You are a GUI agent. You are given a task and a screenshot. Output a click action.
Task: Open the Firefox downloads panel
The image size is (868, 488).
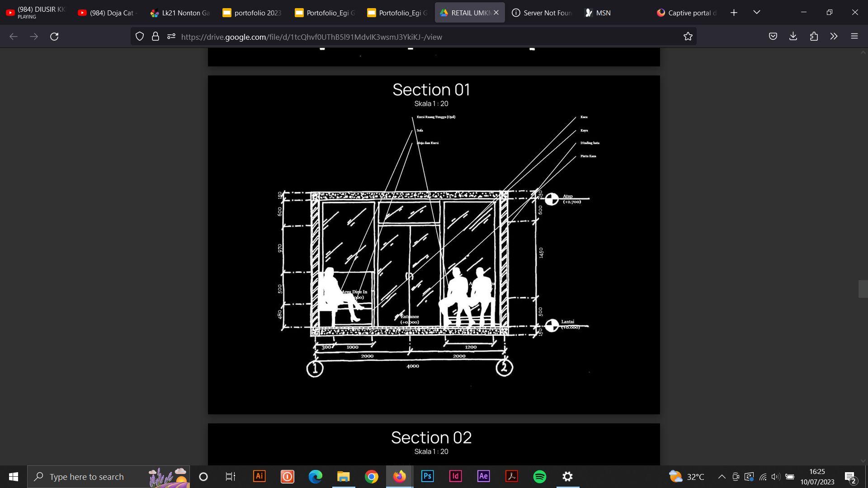point(793,37)
